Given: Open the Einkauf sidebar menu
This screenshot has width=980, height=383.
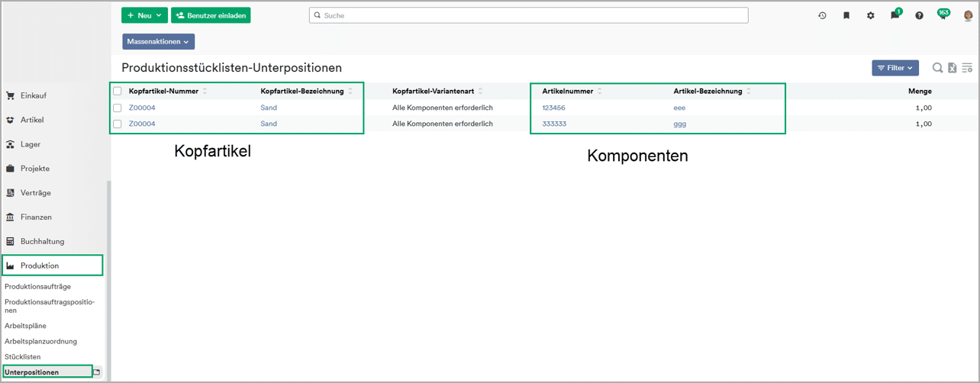Looking at the screenshot, I should click(x=34, y=95).
